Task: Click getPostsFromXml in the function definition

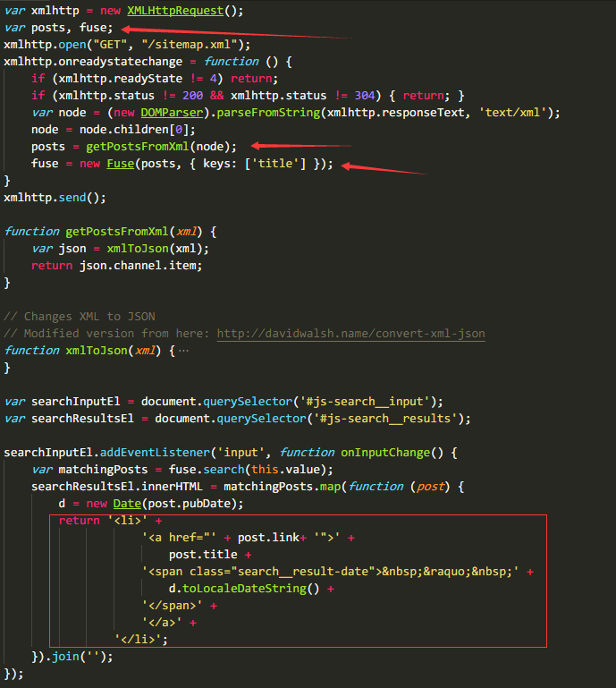Action: tap(116, 232)
